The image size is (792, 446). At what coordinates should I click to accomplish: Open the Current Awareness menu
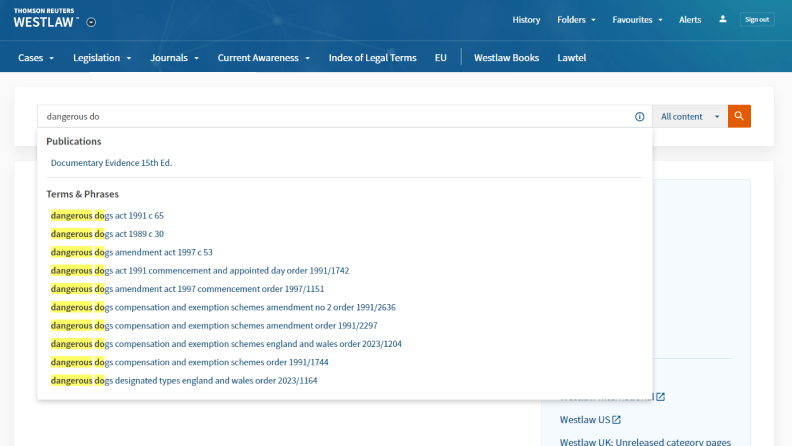(x=264, y=58)
